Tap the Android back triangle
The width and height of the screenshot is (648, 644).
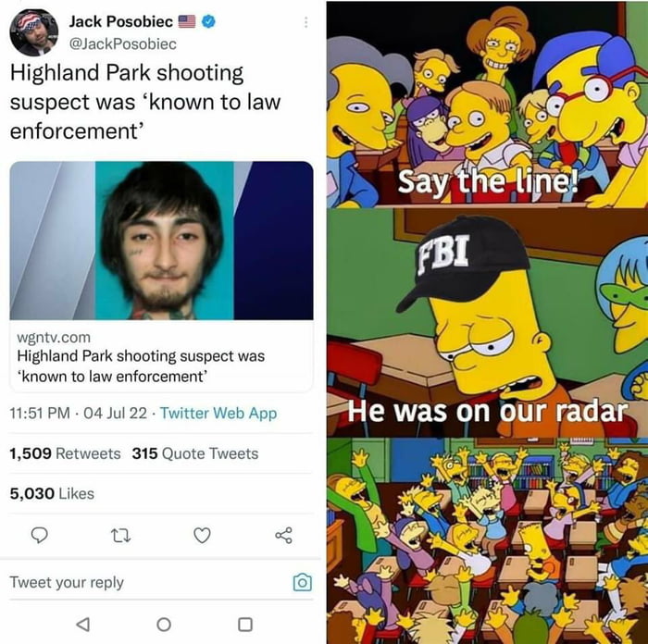(x=83, y=625)
